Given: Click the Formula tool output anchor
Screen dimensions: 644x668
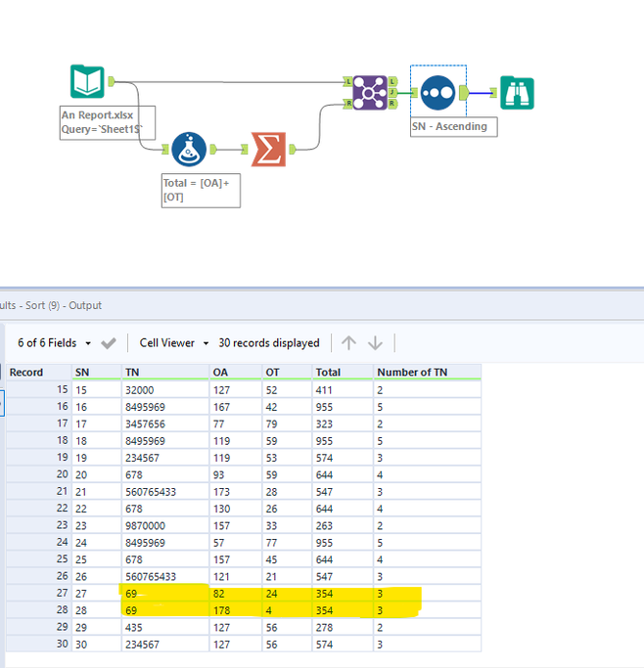Looking at the screenshot, I should point(213,149).
